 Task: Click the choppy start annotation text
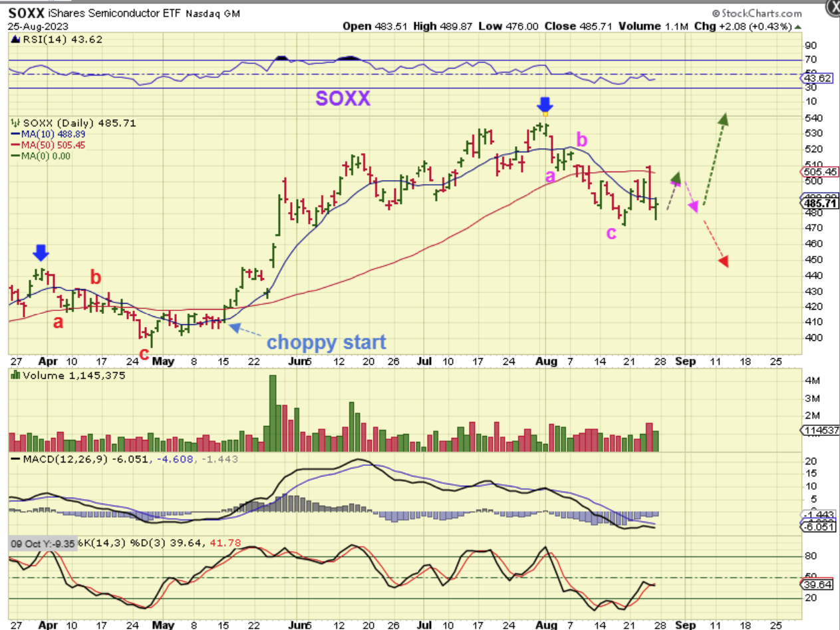point(326,344)
